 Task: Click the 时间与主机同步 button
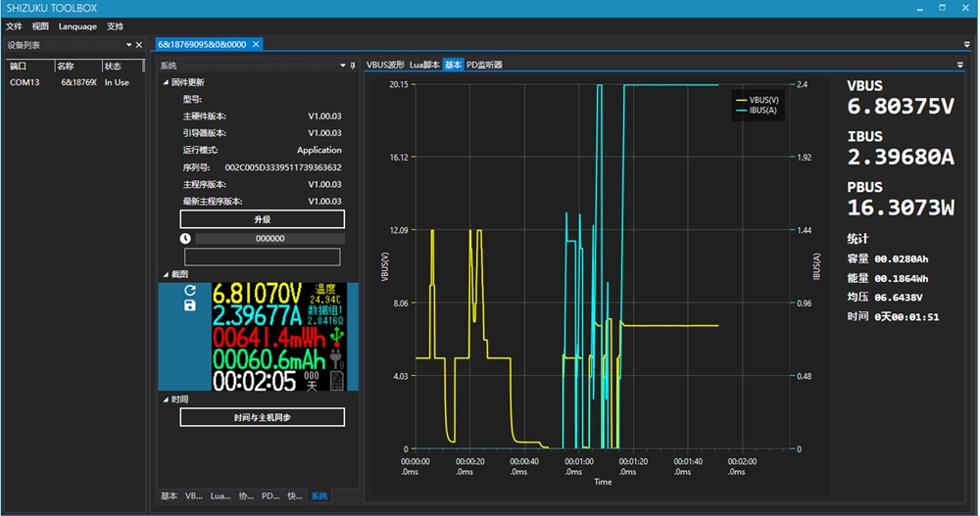click(x=262, y=417)
